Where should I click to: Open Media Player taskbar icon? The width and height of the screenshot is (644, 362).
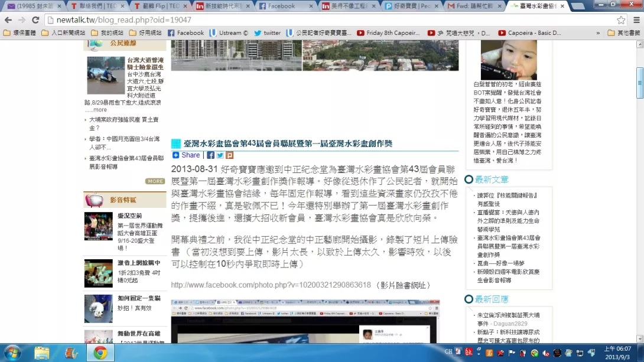click(x=71, y=353)
